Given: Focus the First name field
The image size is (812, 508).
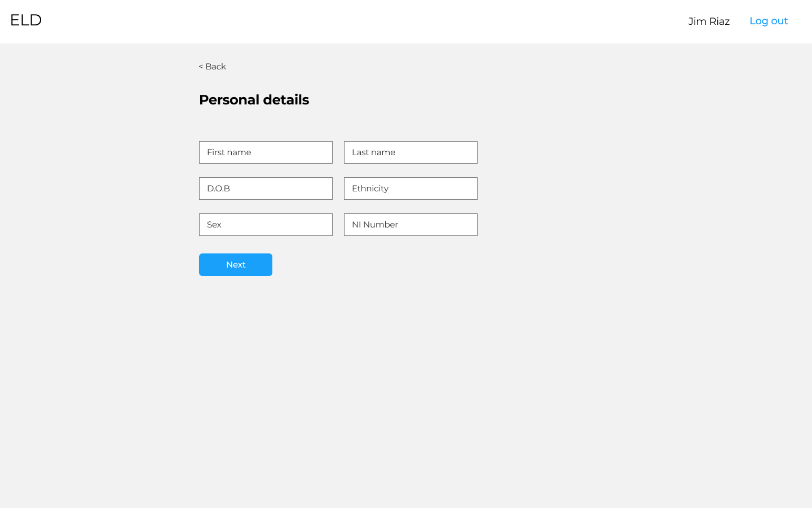Looking at the screenshot, I should 266,152.
